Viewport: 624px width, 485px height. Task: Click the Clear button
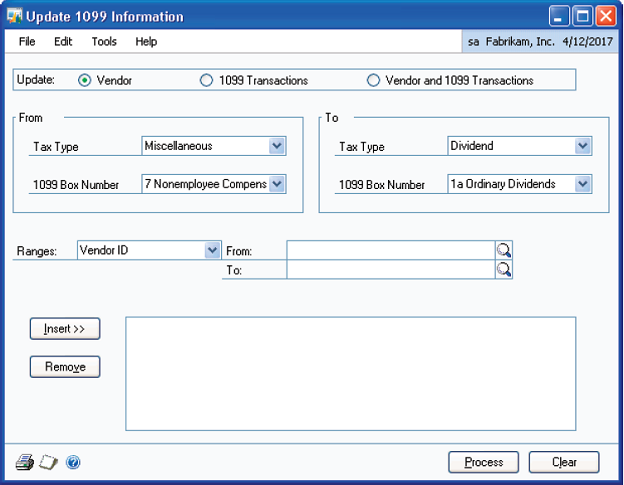(x=564, y=462)
